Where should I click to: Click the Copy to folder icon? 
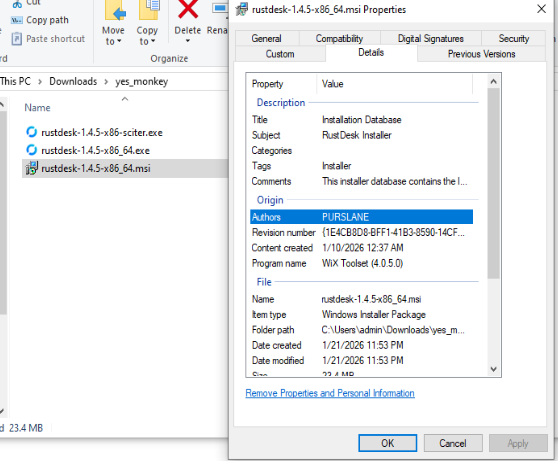pos(149,10)
